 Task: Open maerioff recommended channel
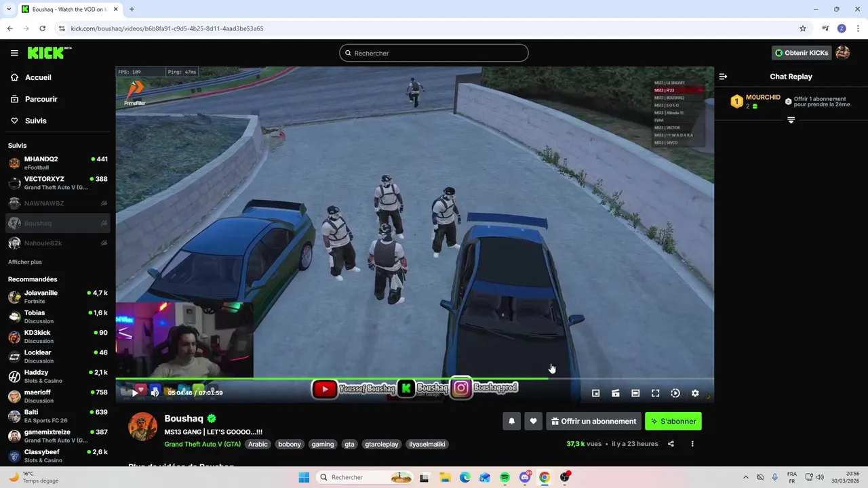[58, 396]
